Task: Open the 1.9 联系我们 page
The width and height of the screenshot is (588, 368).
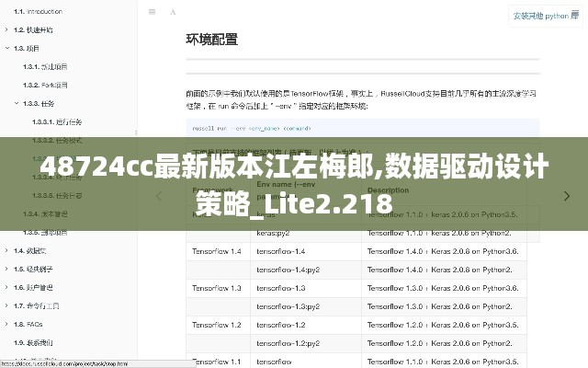Action: pyautogui.click(x=33, y=343)
